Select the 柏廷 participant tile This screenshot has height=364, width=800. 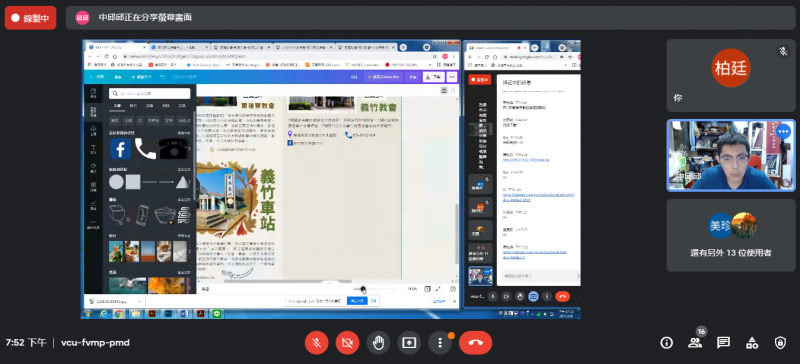point(731,76)
